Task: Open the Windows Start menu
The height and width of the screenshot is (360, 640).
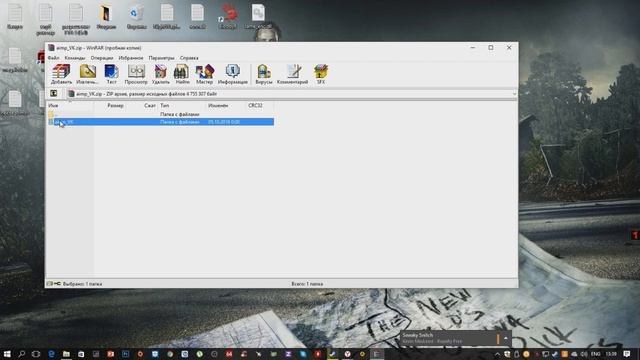Action: click(7, 353)
